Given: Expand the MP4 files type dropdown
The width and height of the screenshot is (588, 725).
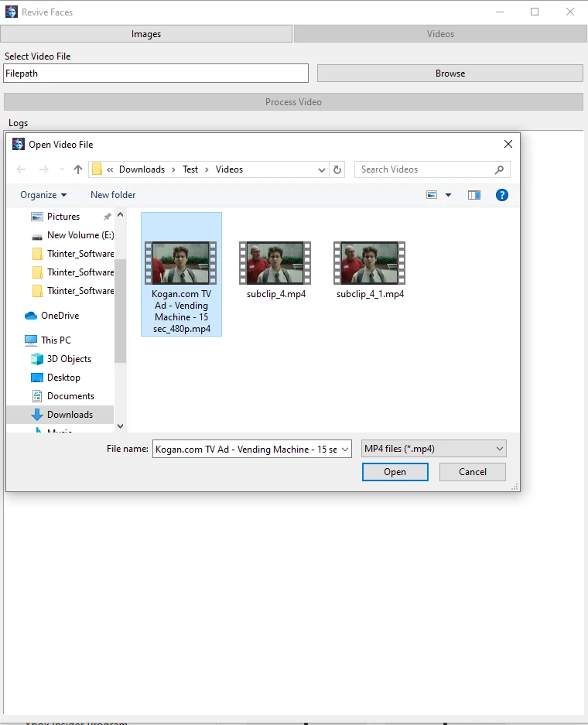Looking at the screenshot, I should (499, 449).
